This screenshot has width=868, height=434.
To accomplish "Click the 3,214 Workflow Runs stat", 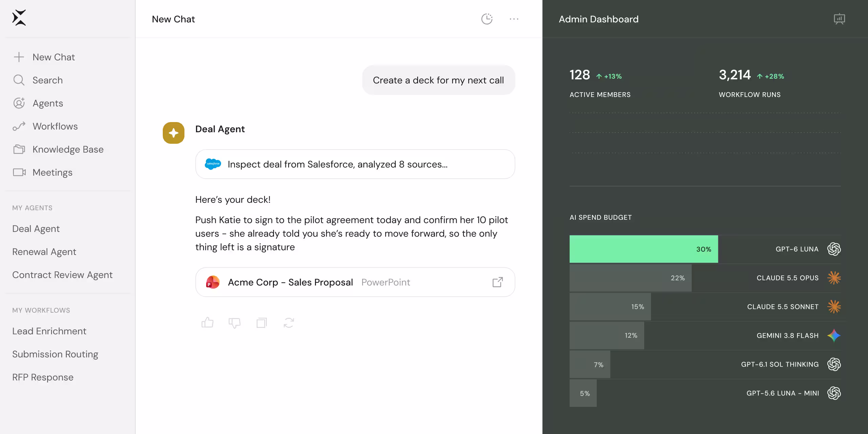I will (751, 83).
